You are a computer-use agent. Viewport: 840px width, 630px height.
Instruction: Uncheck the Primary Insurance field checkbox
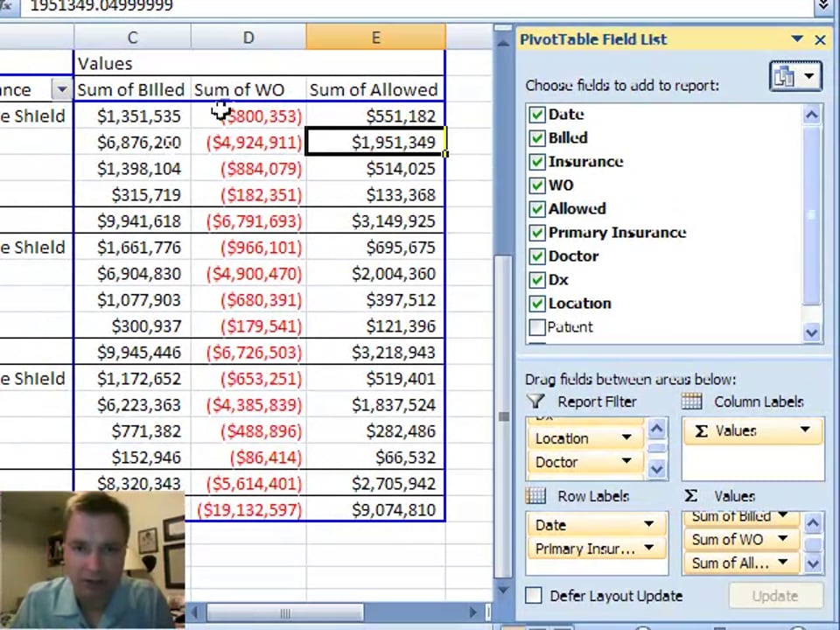click(x=536, y=233)
